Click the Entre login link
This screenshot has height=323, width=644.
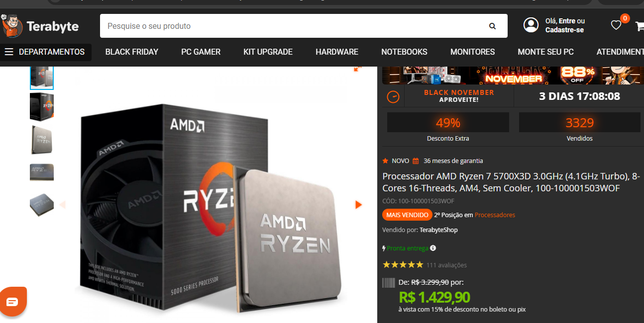567,21
